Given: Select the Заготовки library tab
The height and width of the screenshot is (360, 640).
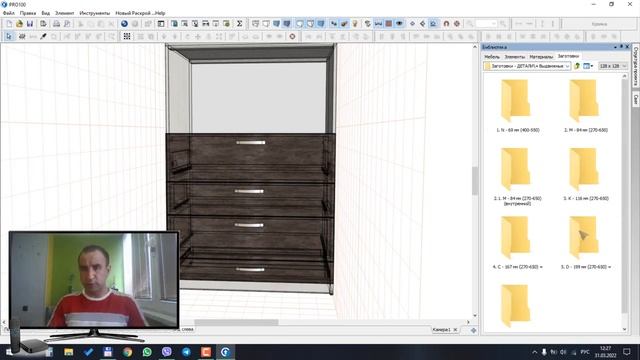Looking at the screenshot, I should tap(568, 56).
